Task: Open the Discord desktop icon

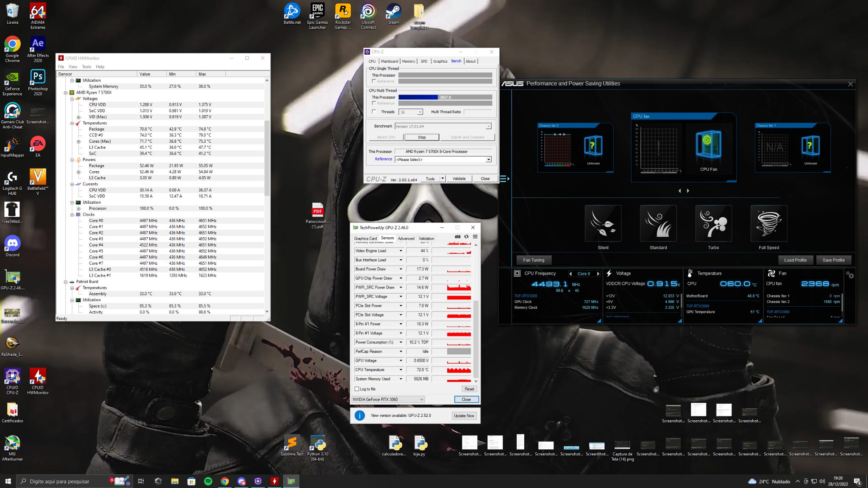Action: 12,246
